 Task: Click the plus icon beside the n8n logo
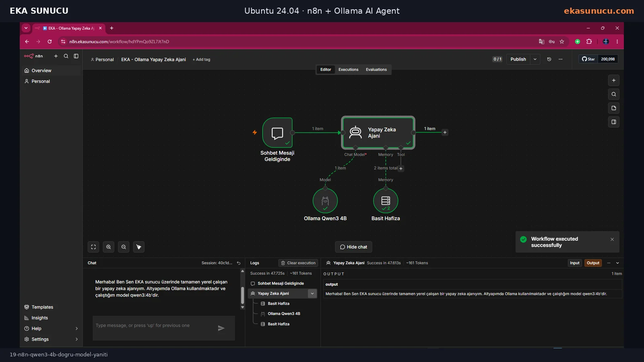click(x=56, y=56)
